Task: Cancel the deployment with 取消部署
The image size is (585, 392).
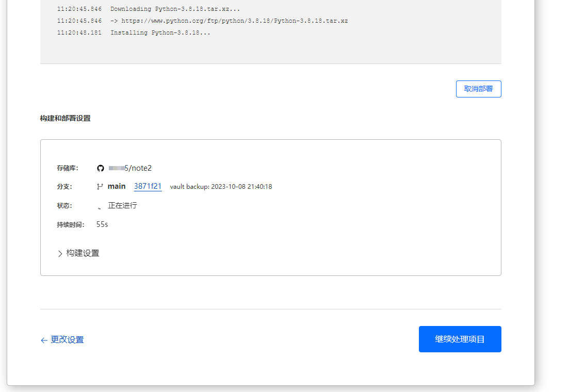Action: click(x=478, y=89)
